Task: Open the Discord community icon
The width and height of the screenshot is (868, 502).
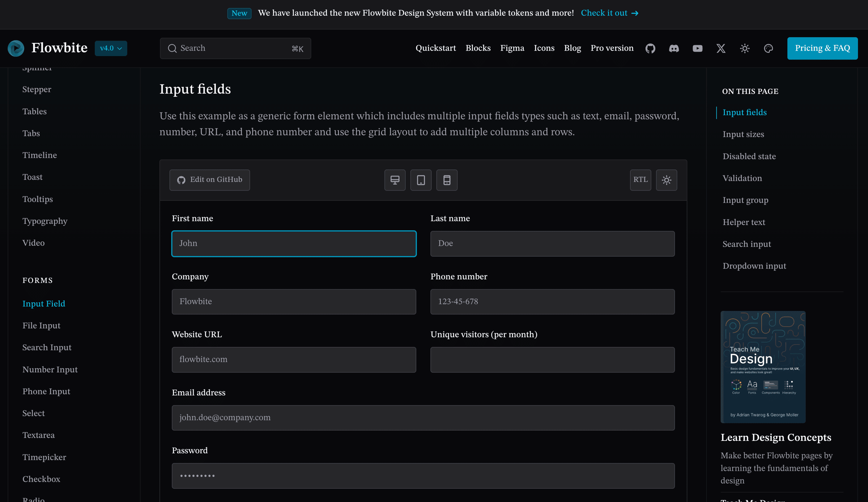Action: tap(674, 48)
